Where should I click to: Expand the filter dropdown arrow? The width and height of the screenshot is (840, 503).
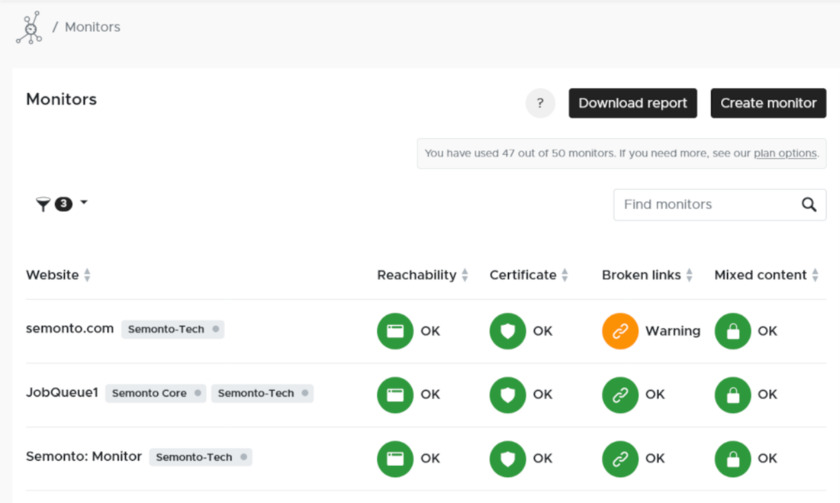click(x=84, y=202)
